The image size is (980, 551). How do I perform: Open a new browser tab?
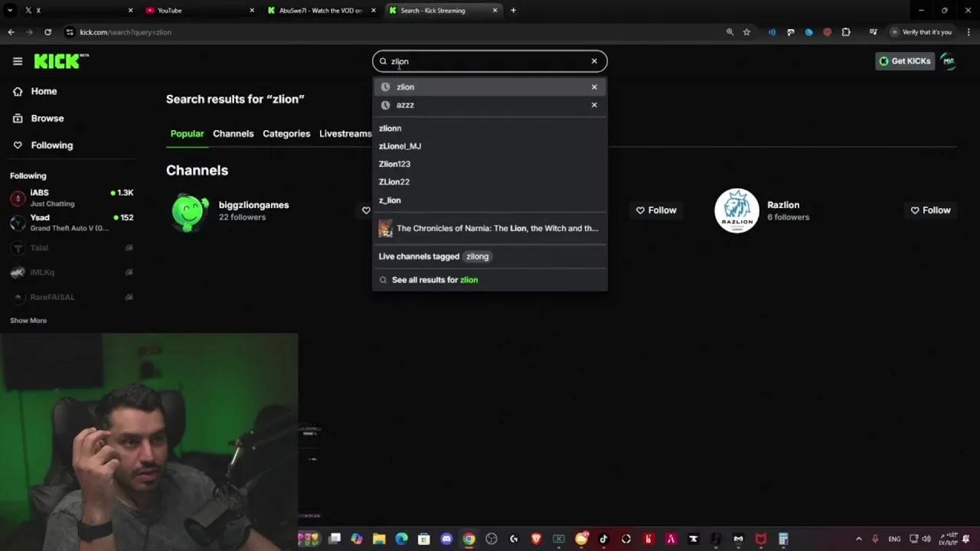[513, 10]
